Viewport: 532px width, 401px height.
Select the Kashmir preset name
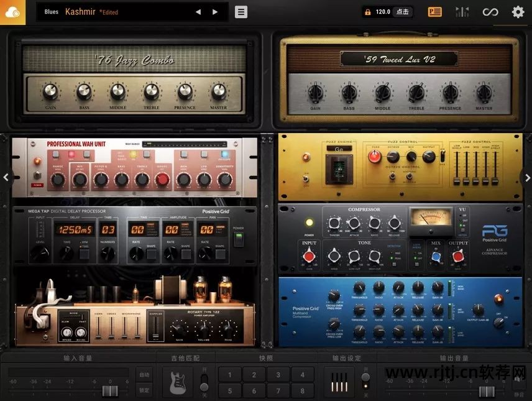pyautogui.click(x=79, y=12)
